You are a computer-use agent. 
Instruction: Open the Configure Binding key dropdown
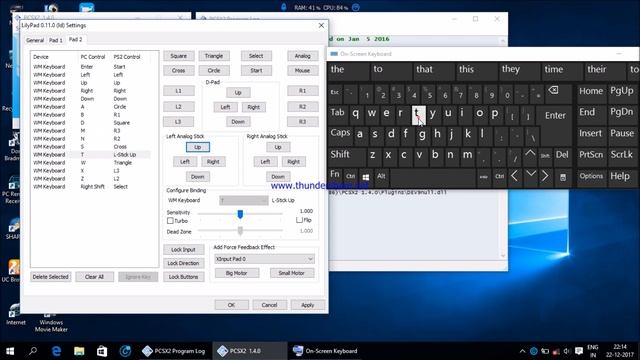point(244,200)
